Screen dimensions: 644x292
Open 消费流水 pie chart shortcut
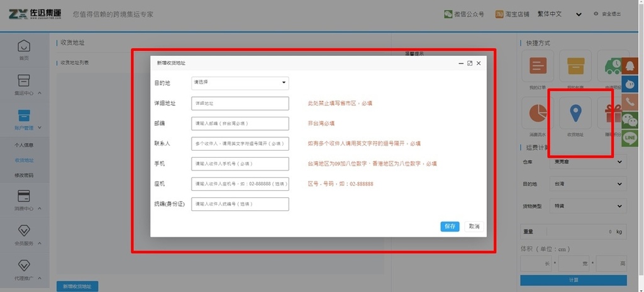click(538, 113)
